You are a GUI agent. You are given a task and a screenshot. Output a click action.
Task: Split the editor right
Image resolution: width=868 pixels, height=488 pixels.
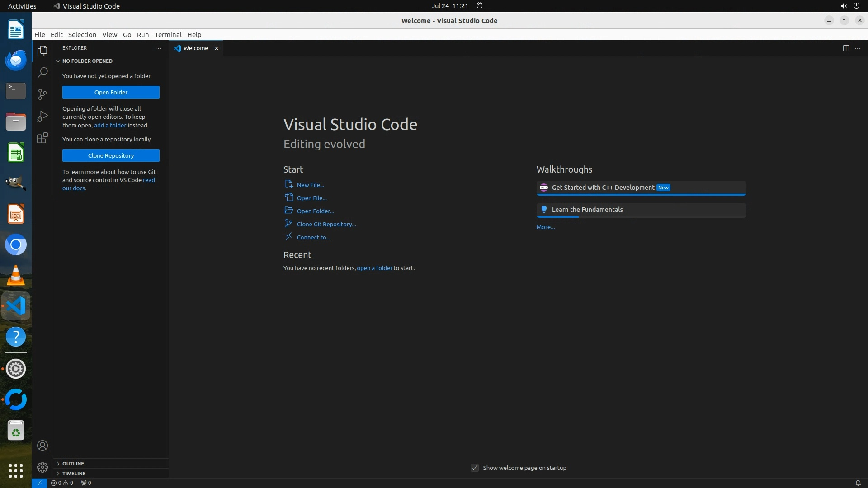(845, 48)
